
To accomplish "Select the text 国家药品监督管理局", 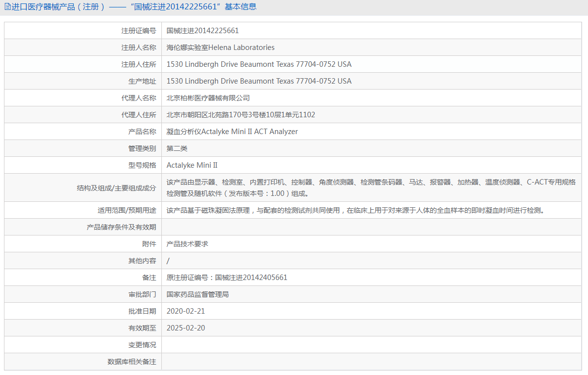I will click(197, 295).
